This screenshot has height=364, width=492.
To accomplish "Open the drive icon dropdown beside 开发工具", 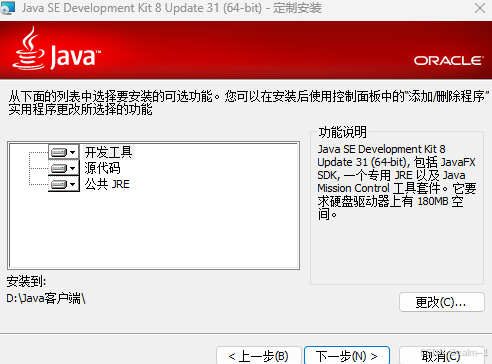I will point(64,152).
